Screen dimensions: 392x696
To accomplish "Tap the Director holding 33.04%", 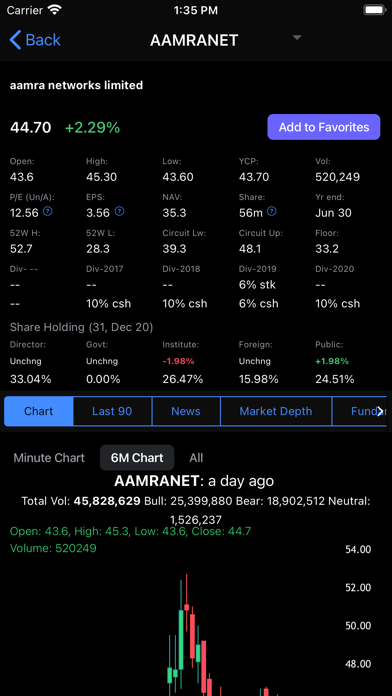I will point(30,379).
